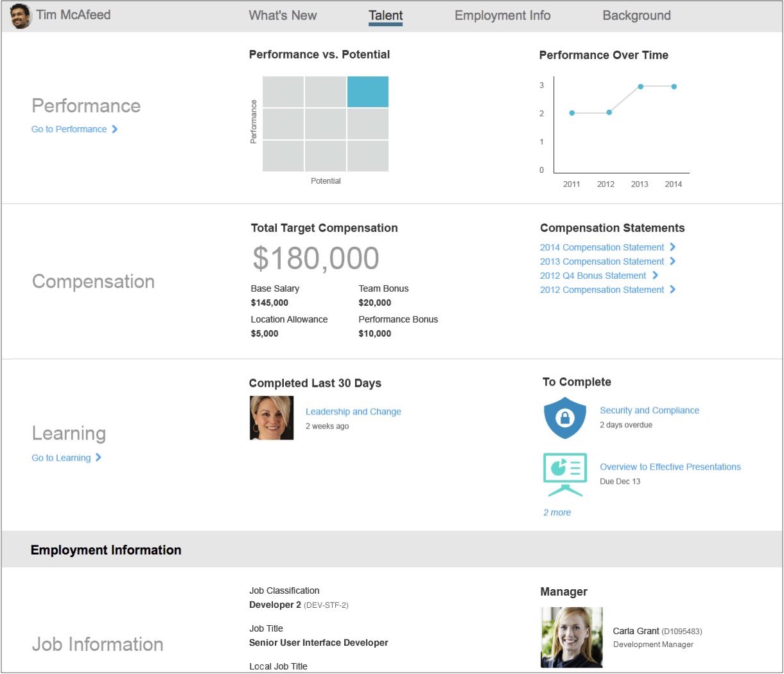The width and height of the screenshot is (784, 674).
Task: Click the chevron beside Go to Performance
Action: (x=115, y=129)
